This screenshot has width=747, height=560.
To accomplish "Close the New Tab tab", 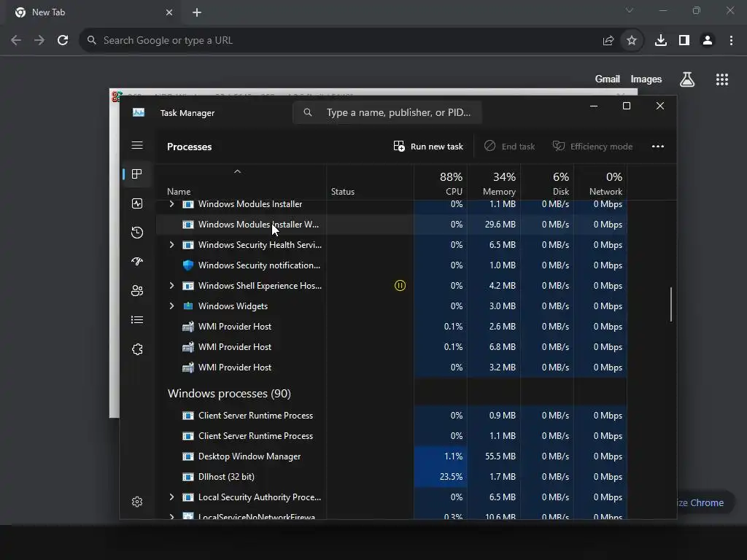I will pyautogui.click(x=169, y=12).
